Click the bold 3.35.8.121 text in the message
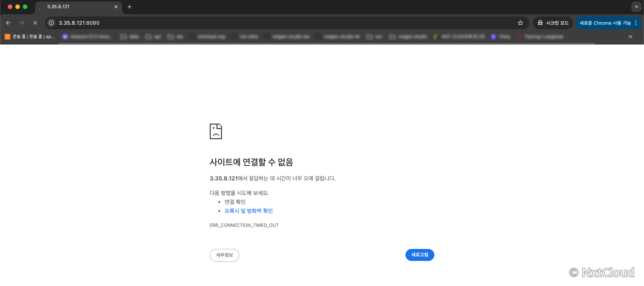Screen dimensions: 644x286 [224, 179]
